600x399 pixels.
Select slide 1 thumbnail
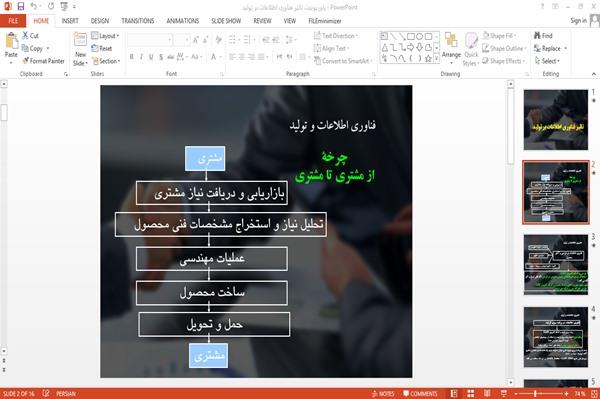(x=556, y=120)
